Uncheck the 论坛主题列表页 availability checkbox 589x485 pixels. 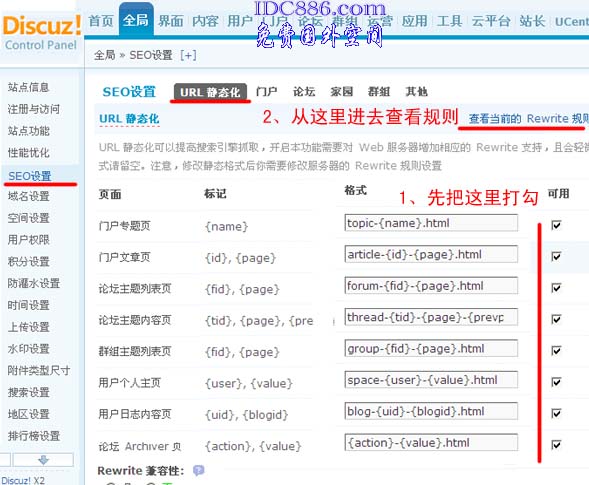(x=556, y=288)
